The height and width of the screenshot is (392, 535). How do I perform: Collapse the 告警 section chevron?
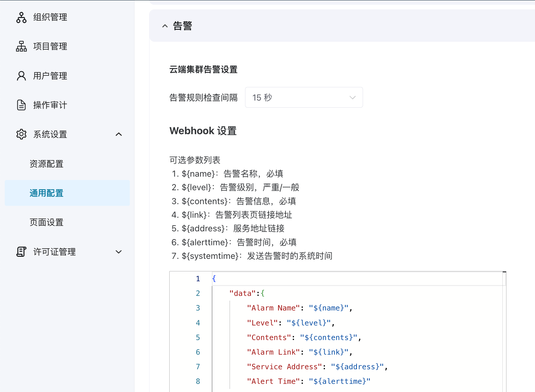click(x=165, y=26)
